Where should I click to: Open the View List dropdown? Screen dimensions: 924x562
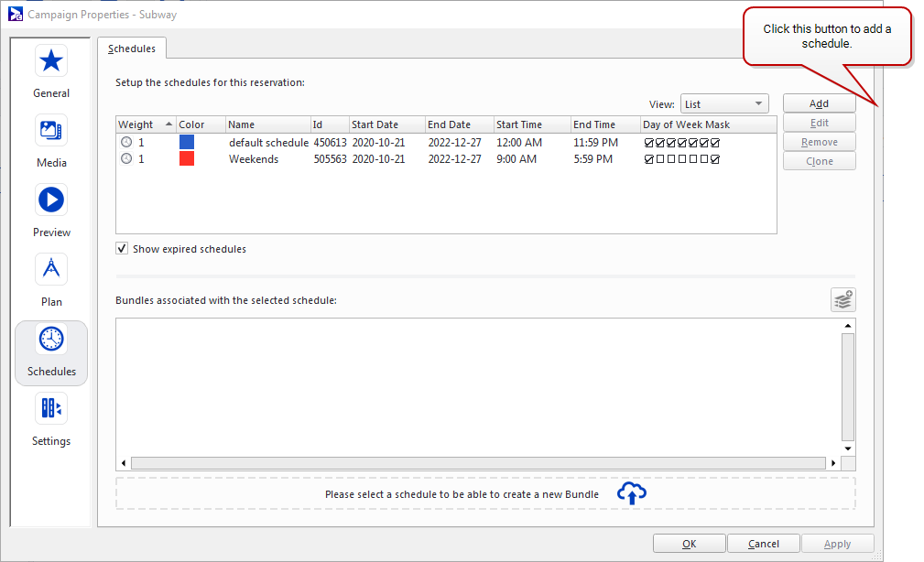pos(723,104)
